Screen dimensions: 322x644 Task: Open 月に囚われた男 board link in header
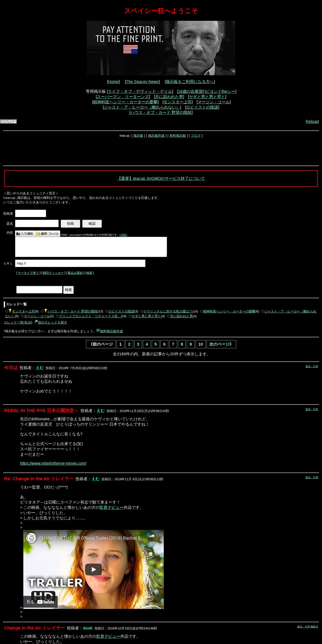pyautogui.click(x=169, y=97)
